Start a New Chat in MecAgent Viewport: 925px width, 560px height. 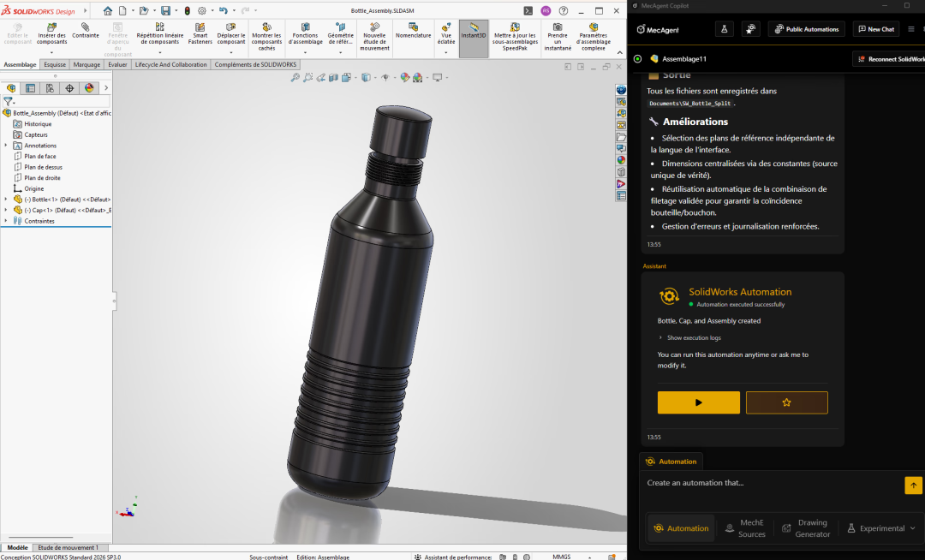point(876,29)
